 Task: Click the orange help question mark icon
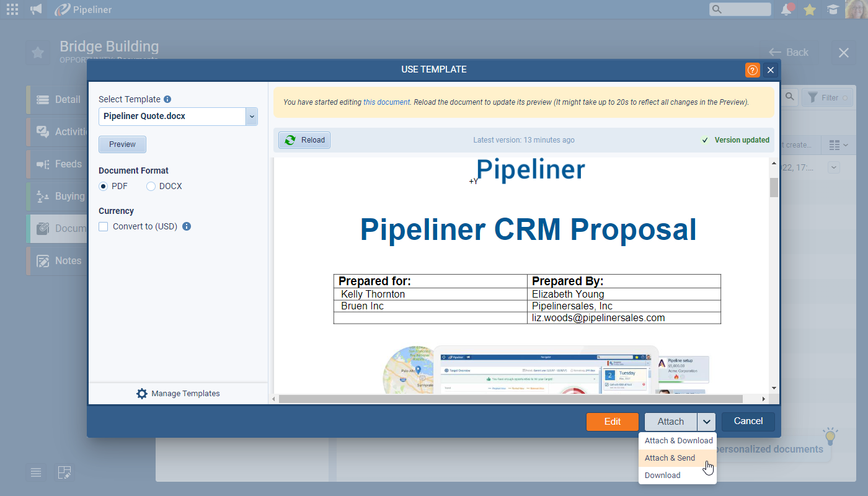click(752, 70)
